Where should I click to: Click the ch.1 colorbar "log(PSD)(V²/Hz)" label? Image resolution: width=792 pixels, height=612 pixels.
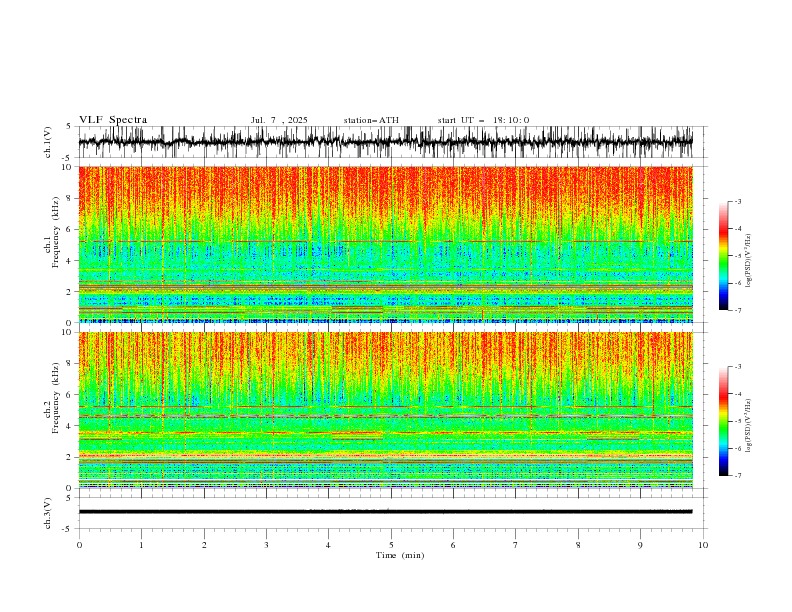(x=749, y=261)
